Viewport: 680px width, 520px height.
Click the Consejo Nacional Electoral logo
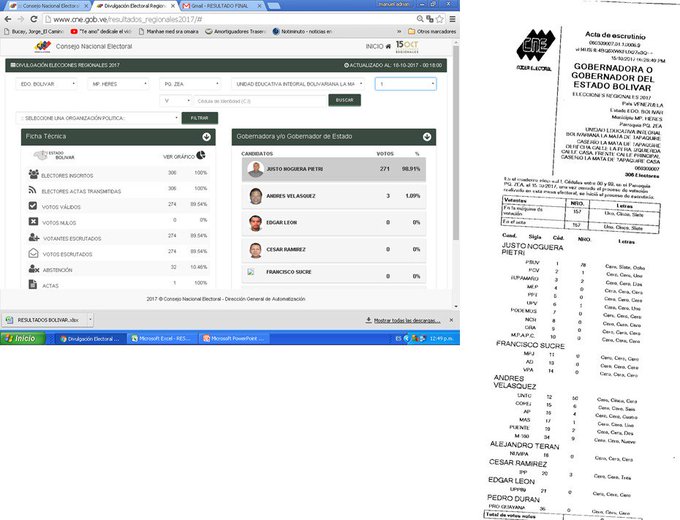tap(42, 46)
